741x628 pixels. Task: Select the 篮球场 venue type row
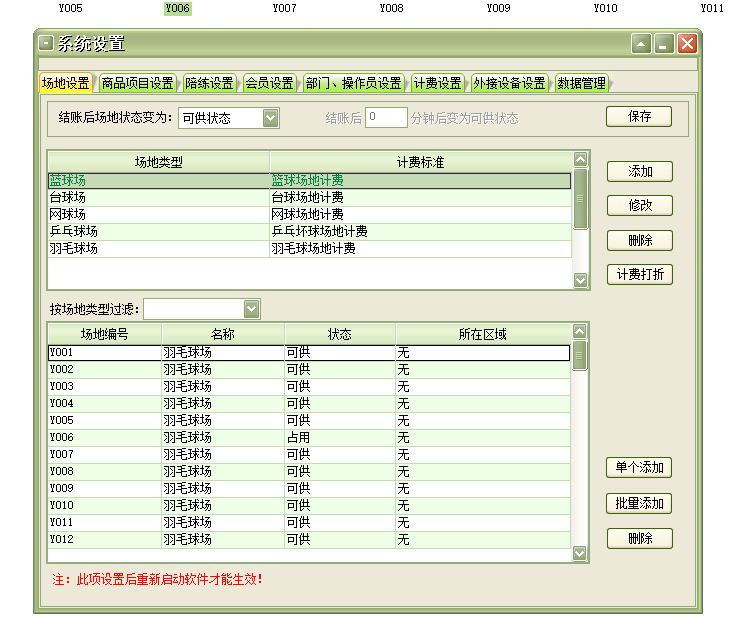(x=310, y=181)
